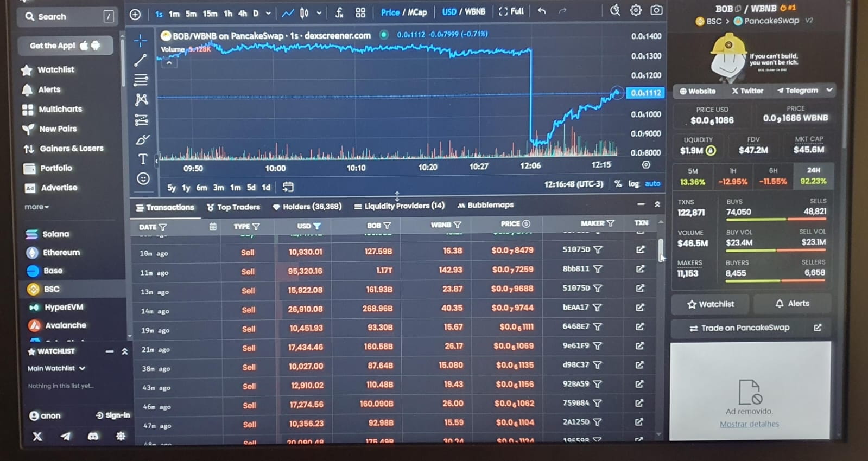Screen dimensions: 868x461
Task: Open the emoji sticker tool
Action: tap(143, 178)
